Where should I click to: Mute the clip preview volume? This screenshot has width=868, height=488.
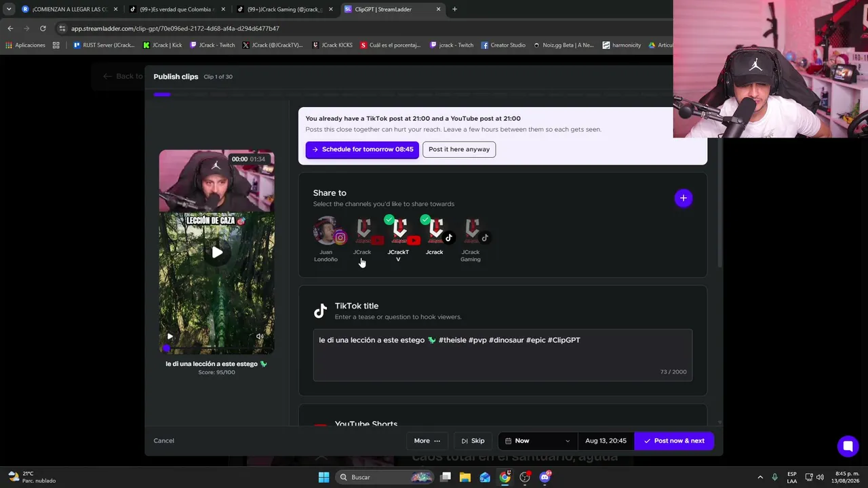(x=260, y=336)
